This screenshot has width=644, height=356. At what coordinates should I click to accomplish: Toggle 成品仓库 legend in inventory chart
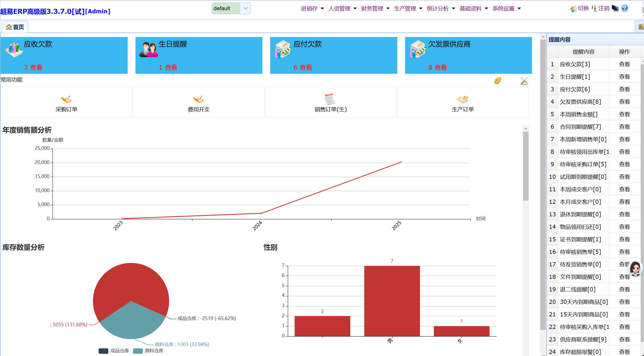(114, 351)
